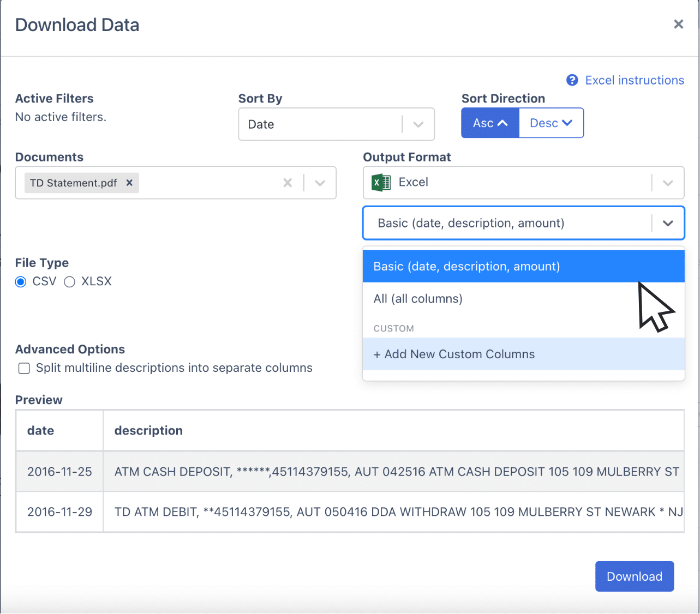Screen dimensions: 700x614
Task: Select Add New Custom Columns
Action: coord(523,354)
